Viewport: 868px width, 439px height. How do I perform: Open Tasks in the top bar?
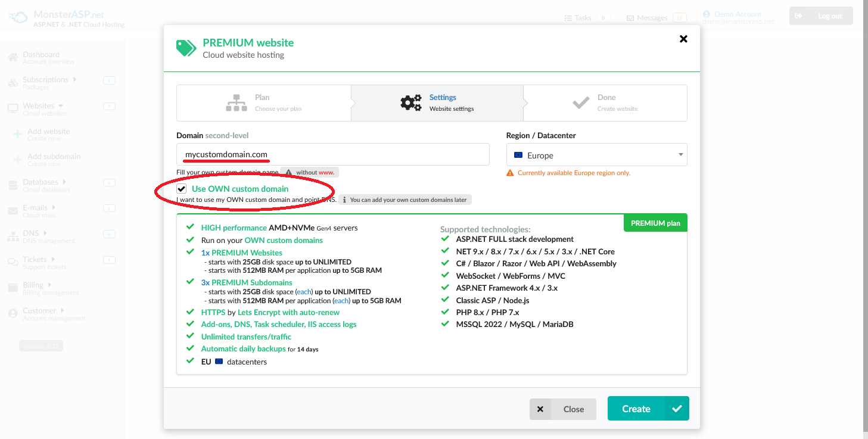(586, 18)
